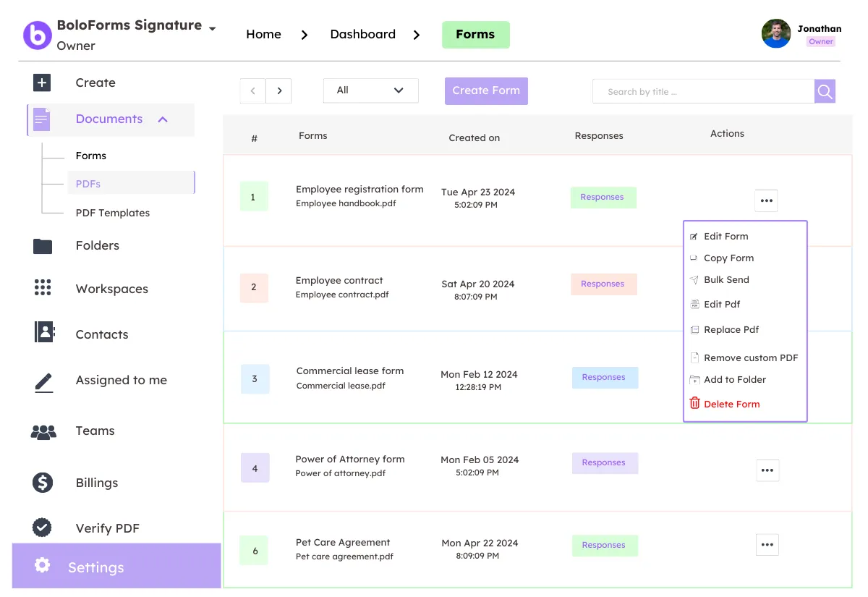868x597 pixels.
Task: Select Edit Form from the context menu
Action: point(726,237)
